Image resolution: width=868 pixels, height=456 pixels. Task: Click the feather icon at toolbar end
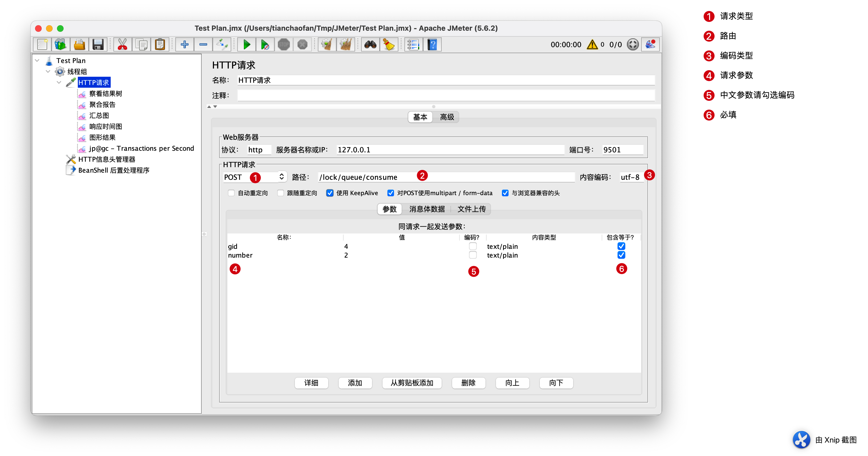tap(650, 44)
